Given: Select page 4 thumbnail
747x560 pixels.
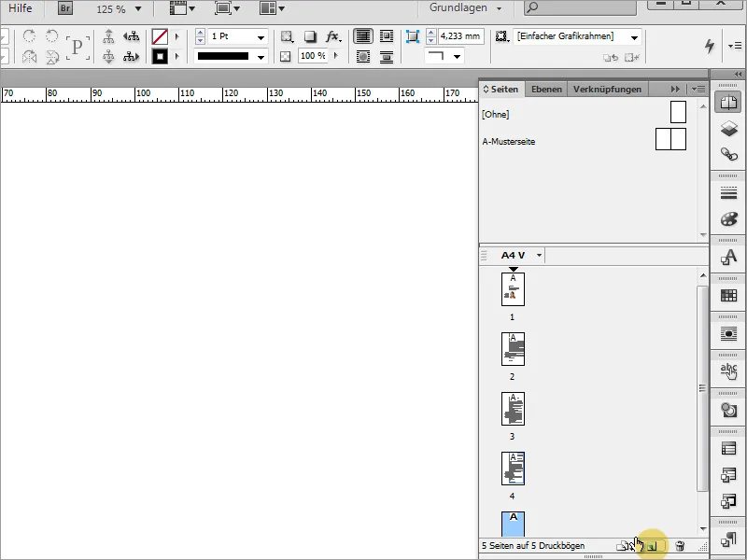Looking at the screenshot, I should coord(513,469).
